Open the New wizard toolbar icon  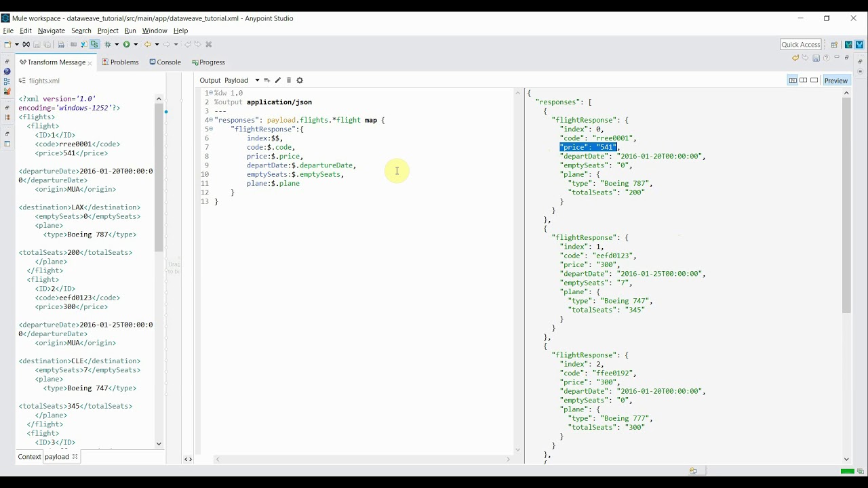pos(7,44)
